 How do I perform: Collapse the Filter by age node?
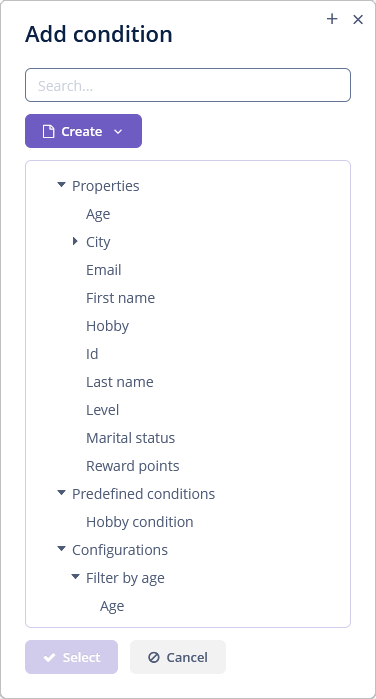tap(75, 577)
